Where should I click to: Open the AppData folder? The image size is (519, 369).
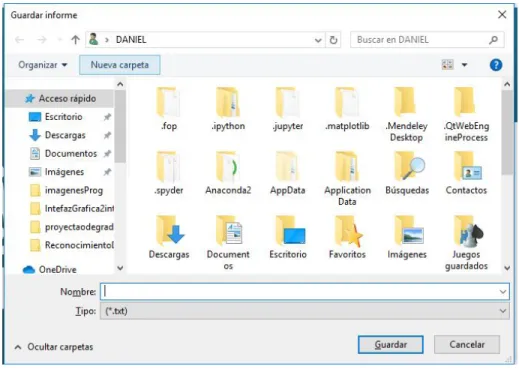point(287,173)
